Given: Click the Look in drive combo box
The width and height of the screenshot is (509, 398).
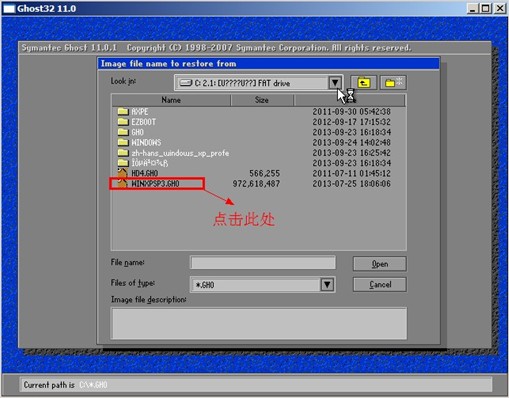Looking at the screenshot, I should 258,83.
